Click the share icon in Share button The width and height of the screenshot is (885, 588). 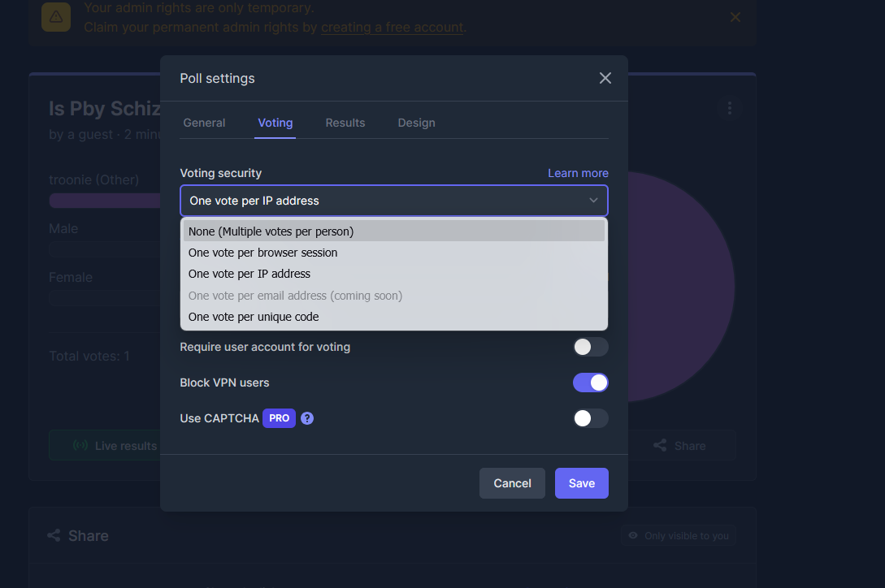pos(660,445)
